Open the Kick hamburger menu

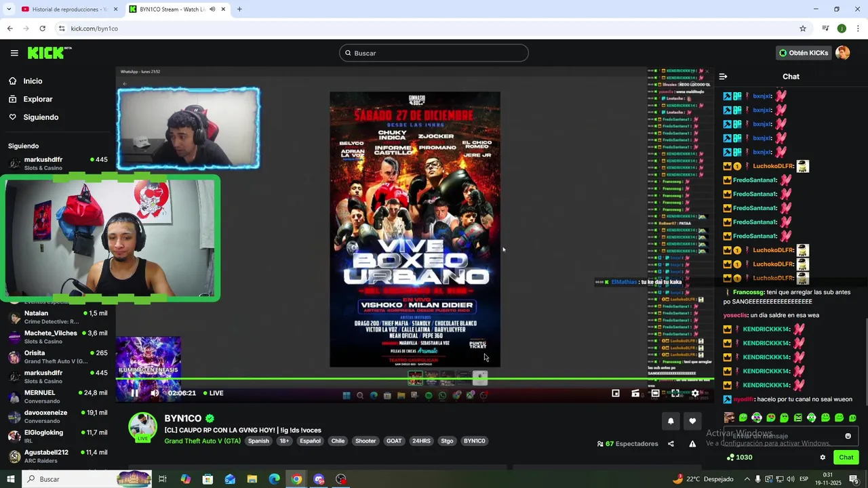[14, 53]
